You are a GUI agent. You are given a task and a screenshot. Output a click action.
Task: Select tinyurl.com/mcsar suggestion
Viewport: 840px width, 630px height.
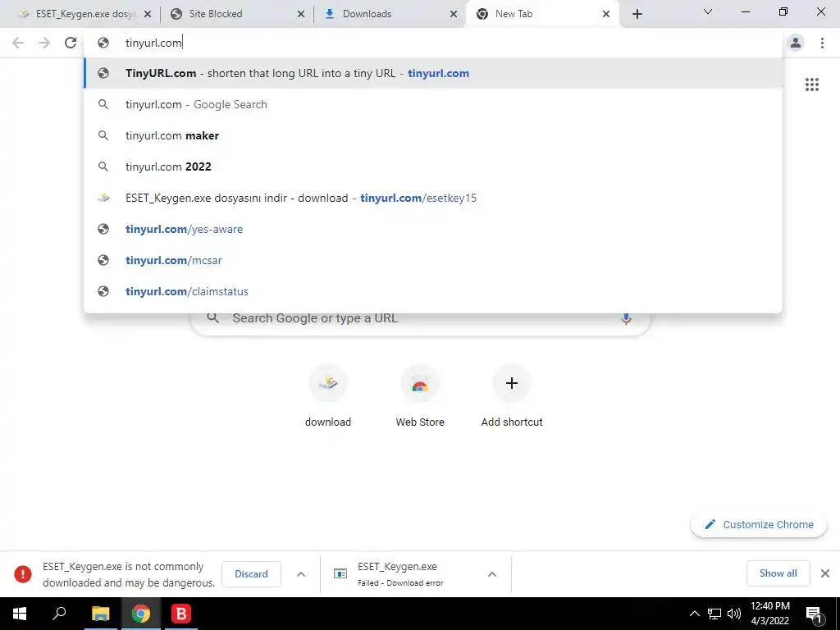click(x=433, y=260)
